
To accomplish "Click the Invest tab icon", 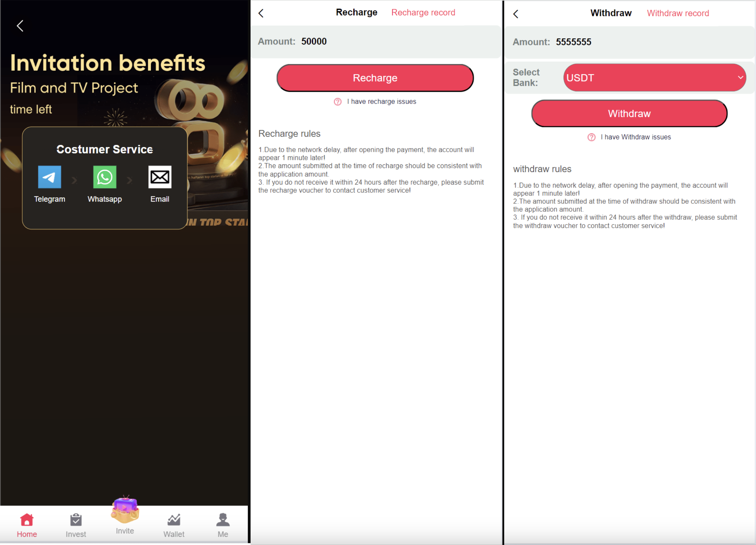I will click(x=75, y=519).
